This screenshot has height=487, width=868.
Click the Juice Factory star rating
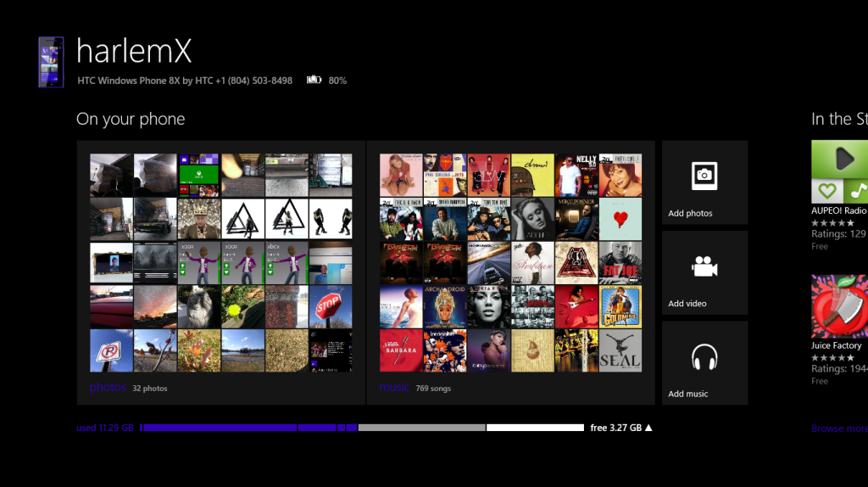[x=832, y=357]
